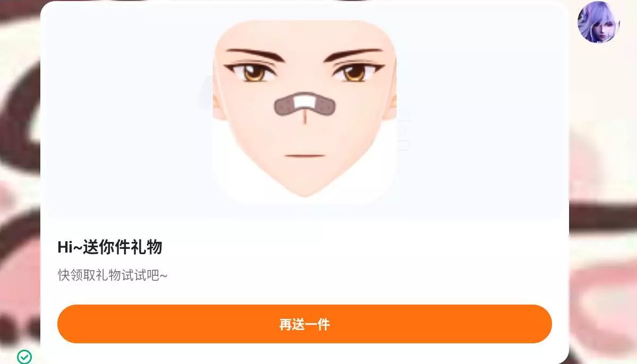Tap the character's right amber eye
Image resolution: width=637 pixels, height=364 pixels.
tap(354, 73)
